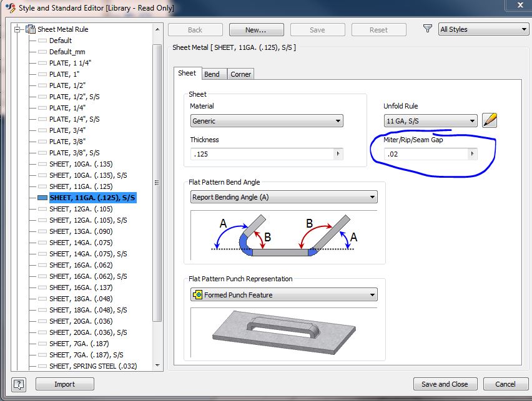Click the Formed Punch Feature icon in dropdown

[198, 295]
